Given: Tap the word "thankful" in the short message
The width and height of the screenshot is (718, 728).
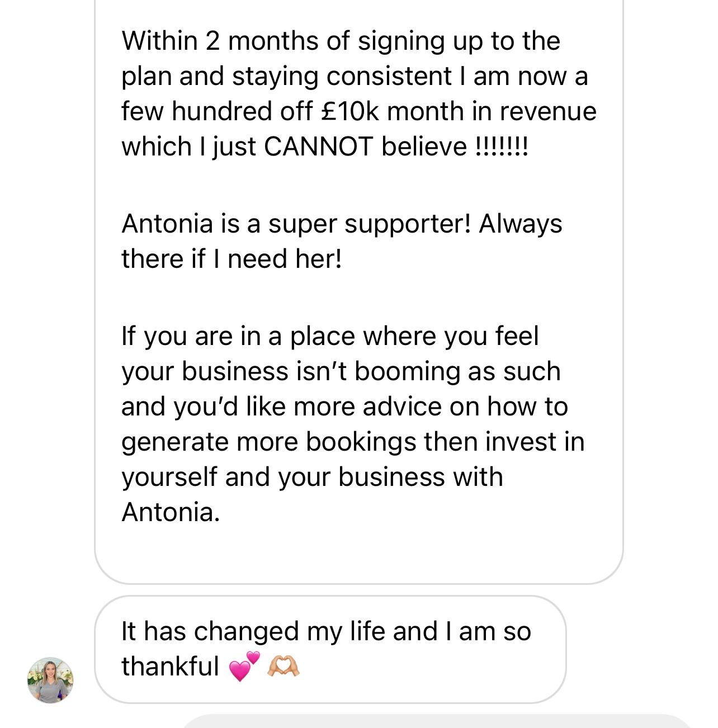Looking at the screenshot, I should click(170, 666).
